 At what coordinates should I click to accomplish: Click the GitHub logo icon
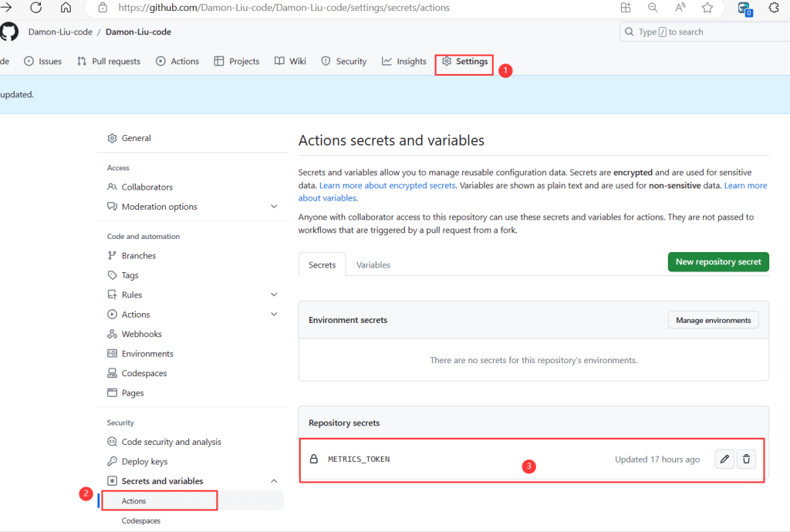[9, 32]
